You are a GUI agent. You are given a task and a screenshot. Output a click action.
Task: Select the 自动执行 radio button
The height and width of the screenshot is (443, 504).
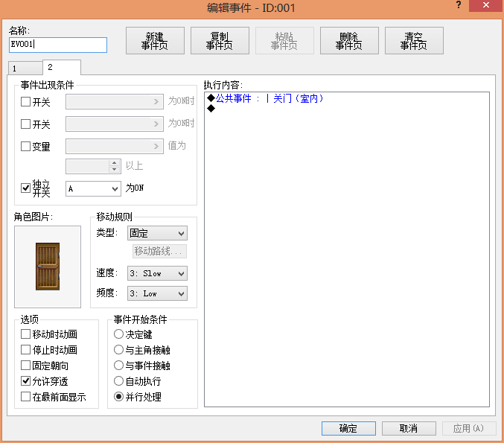pyautogui.click(x=118, y=381)
